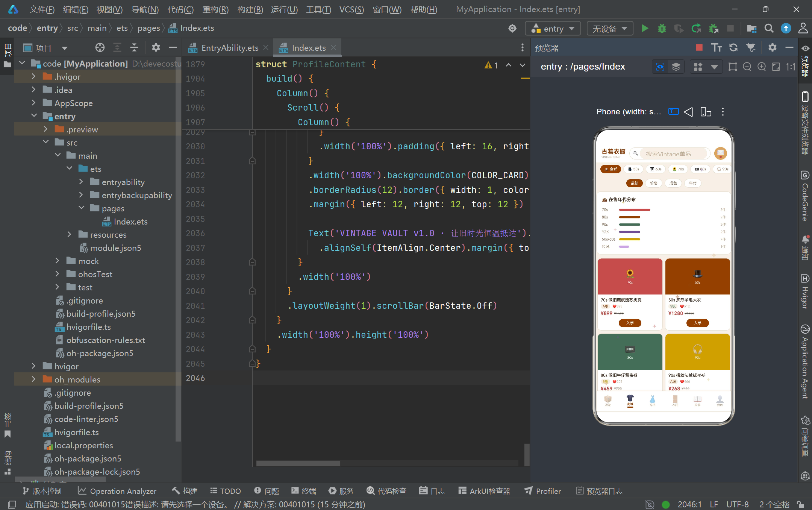The height and width of the screenshot is (510, 812).
Task: Open the 构建(B) menu
Action: 250,9
